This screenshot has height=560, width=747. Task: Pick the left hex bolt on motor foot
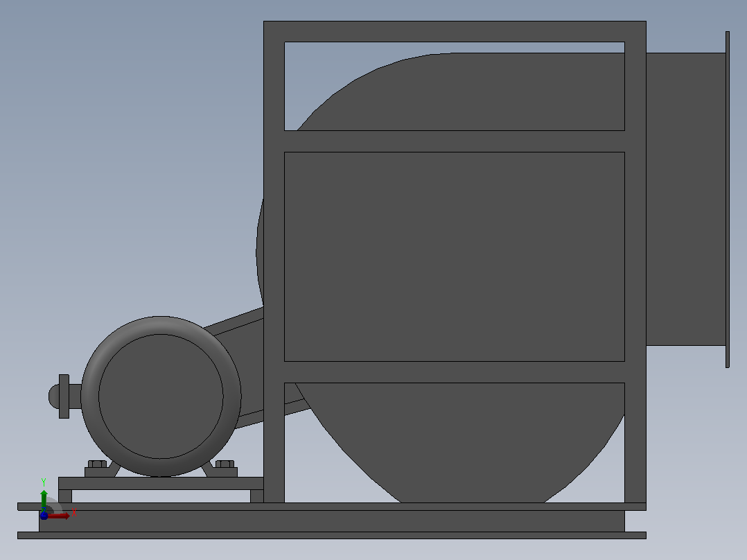point(97,464)
